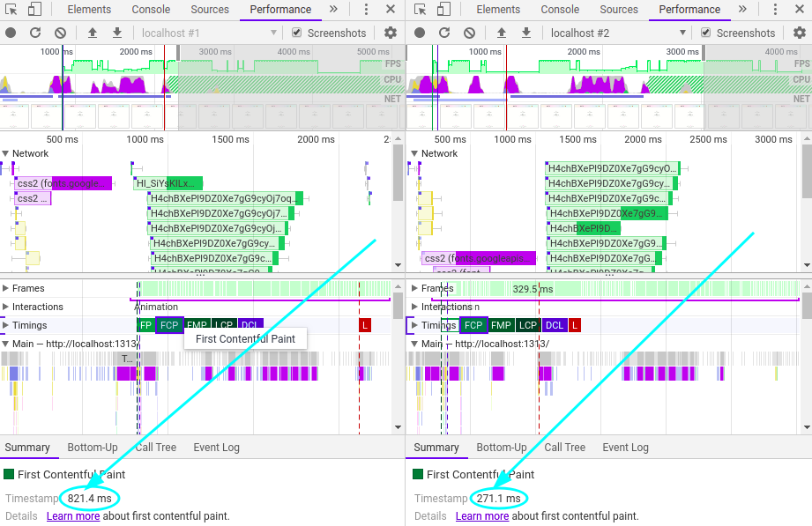Screen dimensions: 812x526
Task: Collapse Network section in left panel
Action: 5,154
